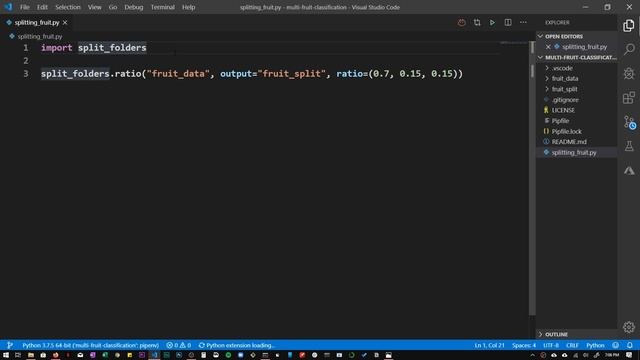Open the Source Control view icon
Image resolution: width=640 pixels, height=360 pixels.
[x=629, y=122]
